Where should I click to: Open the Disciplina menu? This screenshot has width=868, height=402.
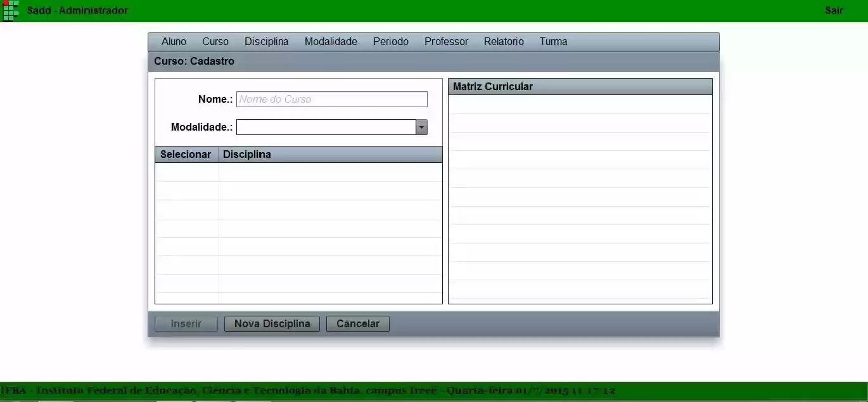pyautogui.click(x=266, y=41)
